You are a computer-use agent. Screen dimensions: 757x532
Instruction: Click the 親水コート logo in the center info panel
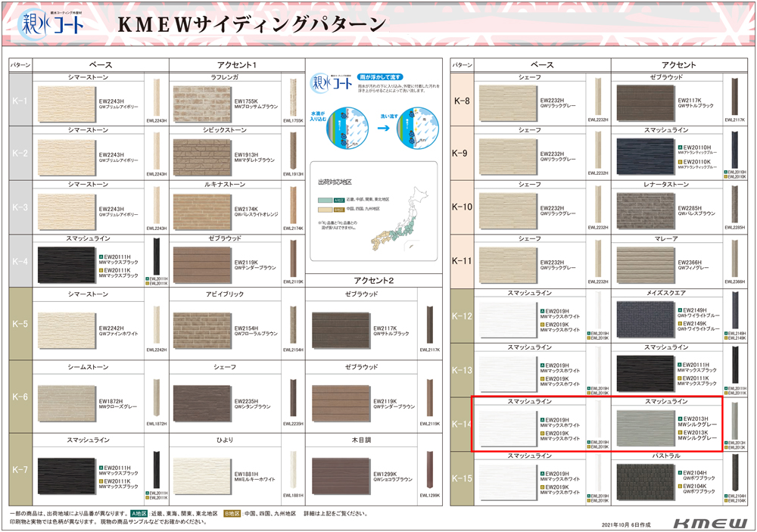tap(331, 84)
